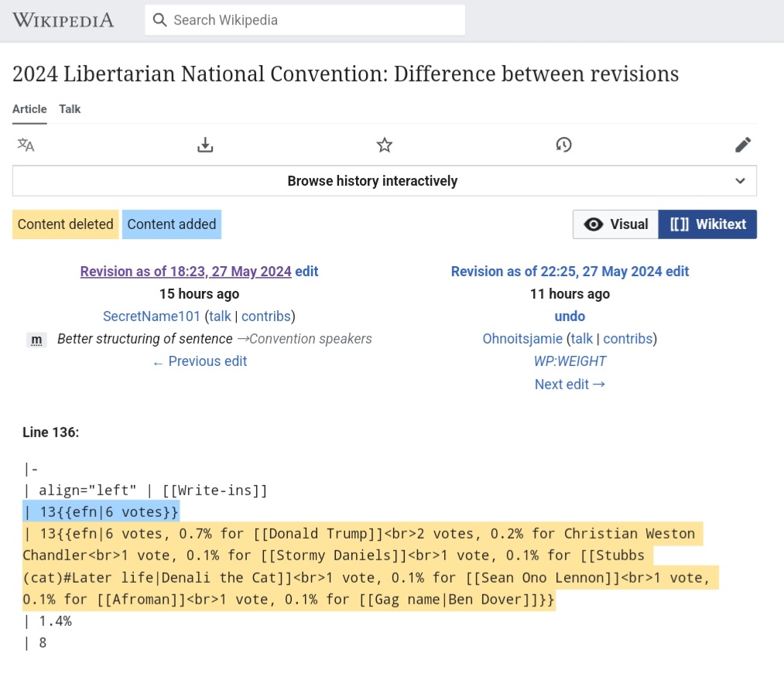
Task: Open SecretName101 user page
Action: pyautogui.click(x=152, y=316)
